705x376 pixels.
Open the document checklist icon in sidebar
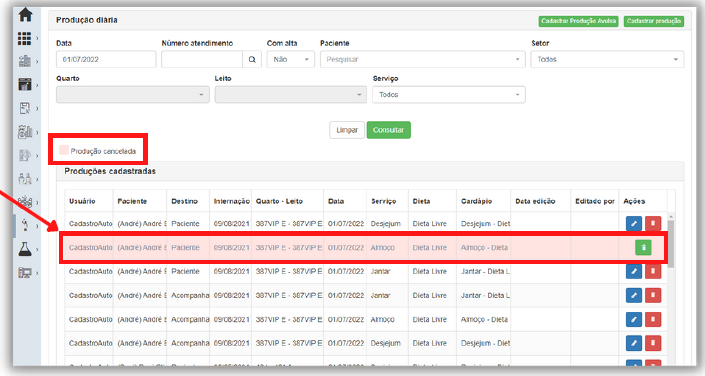coord(25,108)
